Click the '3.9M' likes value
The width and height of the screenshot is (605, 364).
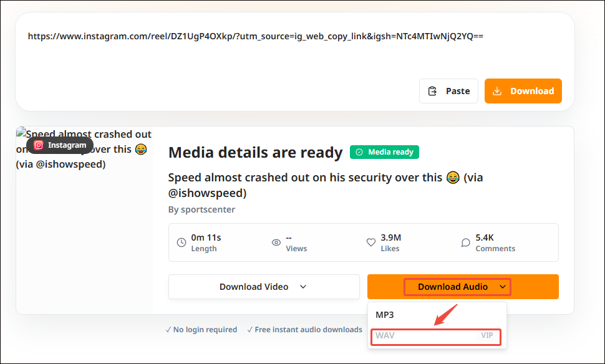391,237
